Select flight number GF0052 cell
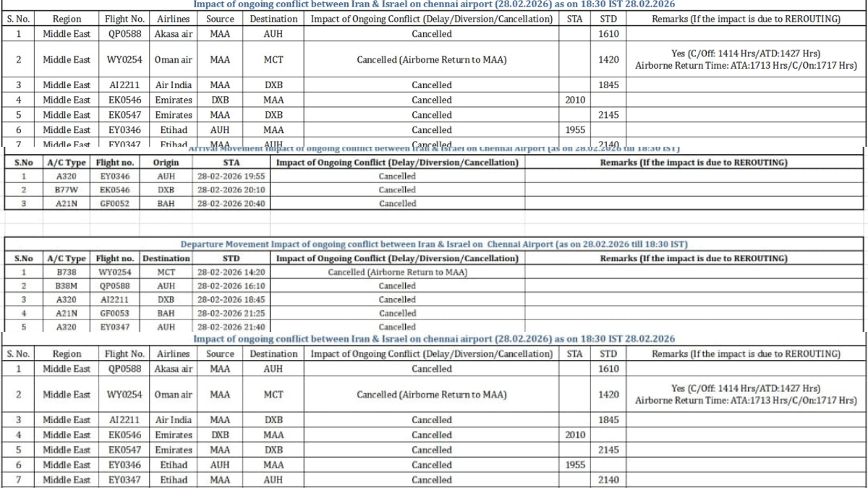Screen dimensions: 868x488 [x=115, y=204]
